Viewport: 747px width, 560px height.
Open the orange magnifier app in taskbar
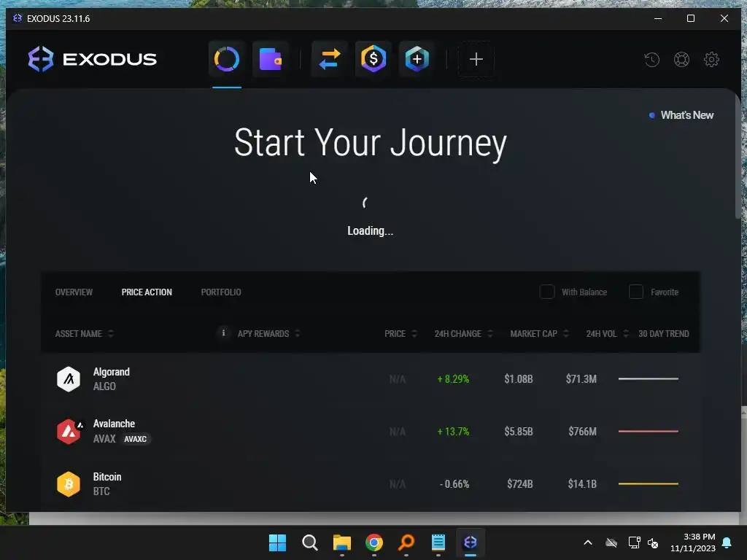coord(406,542)
